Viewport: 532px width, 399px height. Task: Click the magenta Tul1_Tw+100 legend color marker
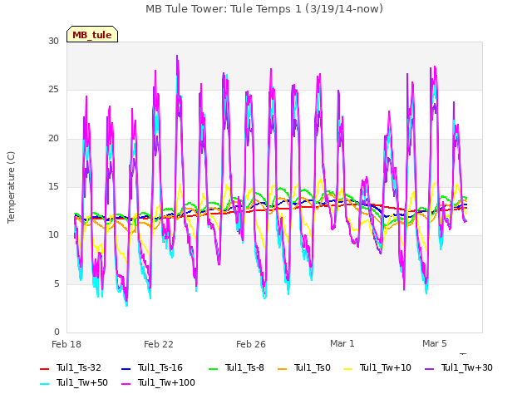[x=126, y=384]
